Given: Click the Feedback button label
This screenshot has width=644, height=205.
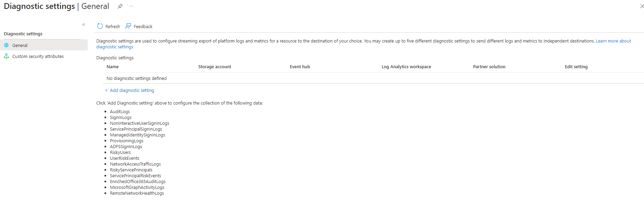Looking at the screenshot, I should [143, 26].
